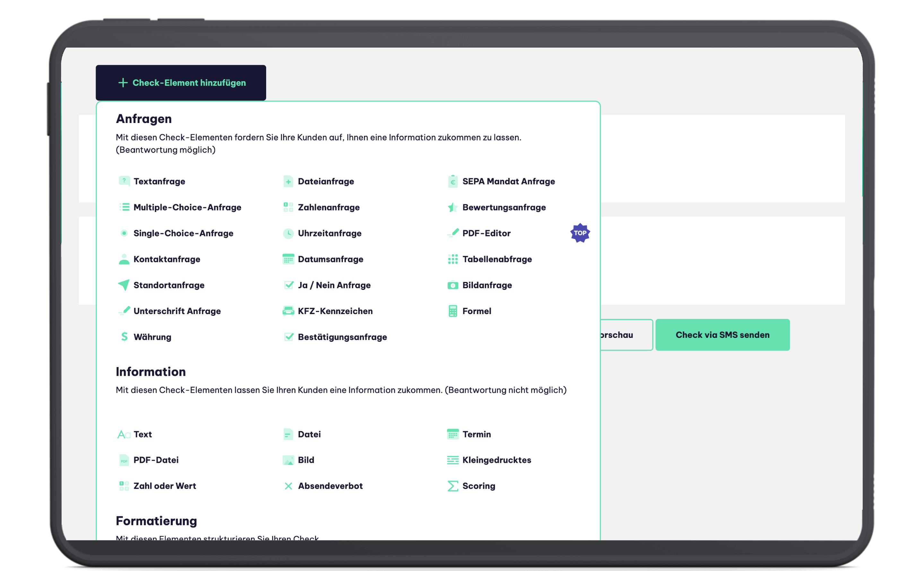Click the KFZ-Kennzeichen car icon
Image resolution: width=924 pixels, height=571 pixels.
pyautogui.click(x=288, y=311)
